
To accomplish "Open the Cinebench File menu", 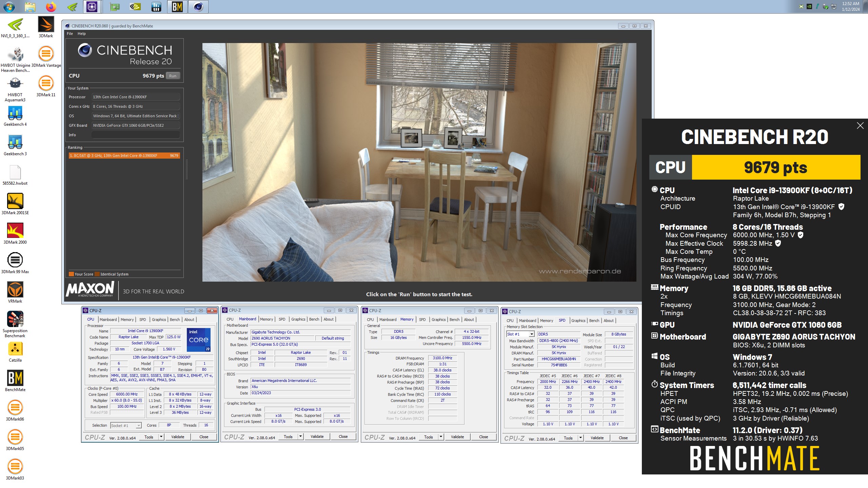I will point(70,34).
